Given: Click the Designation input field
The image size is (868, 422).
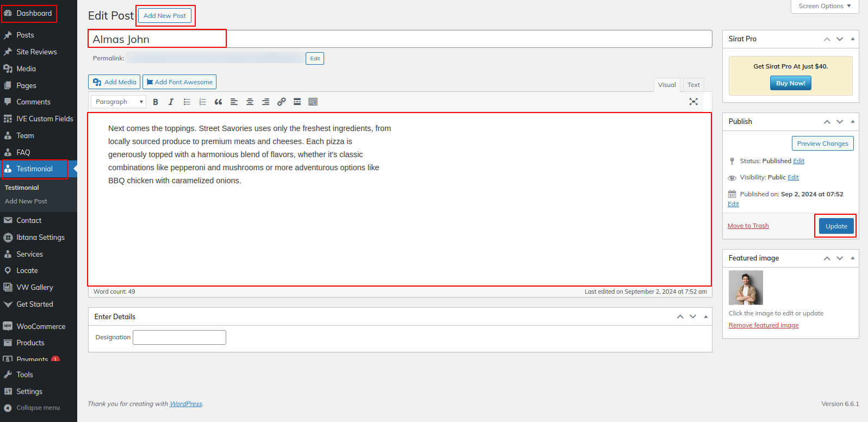Looking at the screenshot, I should tap(179, 338).
